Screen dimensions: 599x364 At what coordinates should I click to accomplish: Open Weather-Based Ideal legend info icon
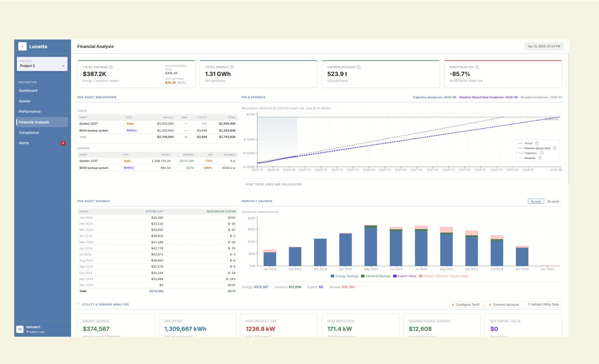click(x=555, y=148)
